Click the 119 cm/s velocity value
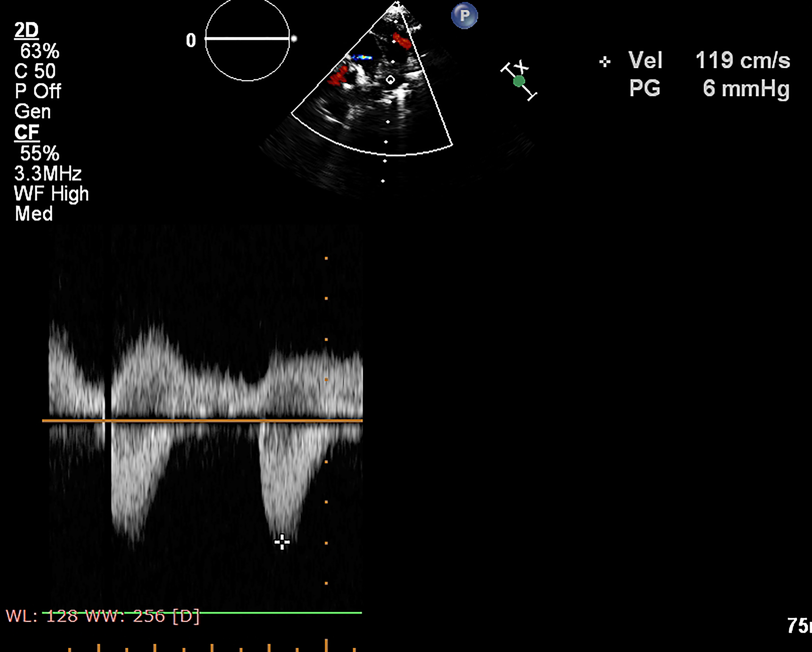Viewport: 812px width, 652px height. (x=742, y=60)
